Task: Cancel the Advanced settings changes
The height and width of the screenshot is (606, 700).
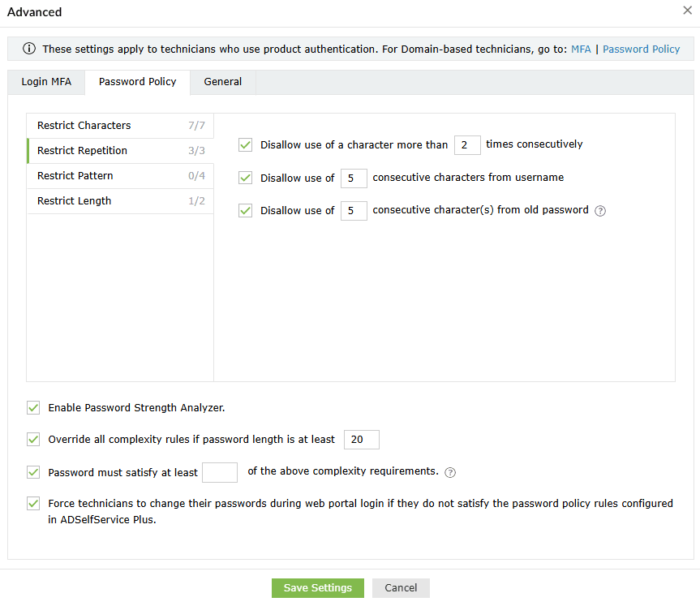Action: click(x=401, y=588)
